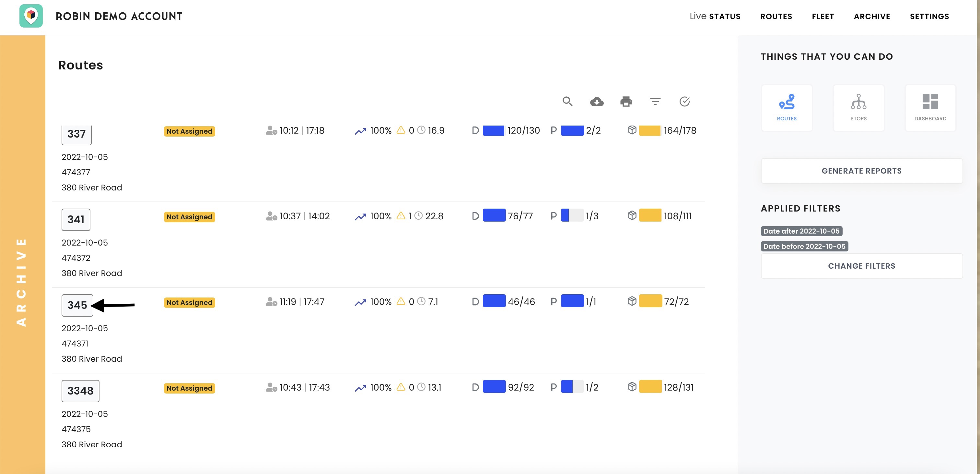The width and height of the screenshot is (980, 474).
Task: Click the print routes icon
Action: [626, 102]
